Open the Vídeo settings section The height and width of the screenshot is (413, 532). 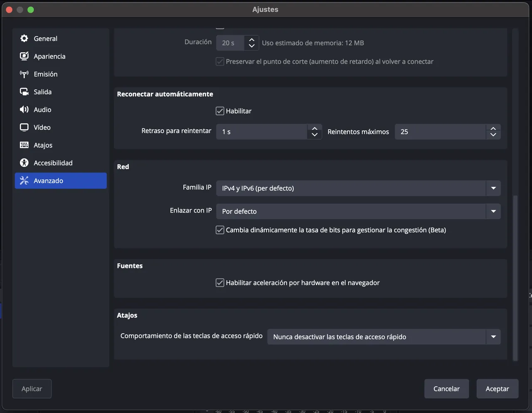(x=61, y=127)
